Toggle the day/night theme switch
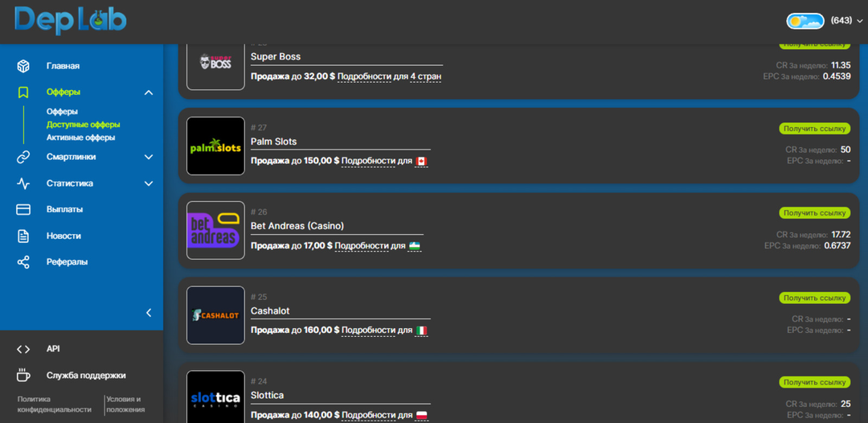Viewport: 868px width, 423px height. (x=805, y=21)
